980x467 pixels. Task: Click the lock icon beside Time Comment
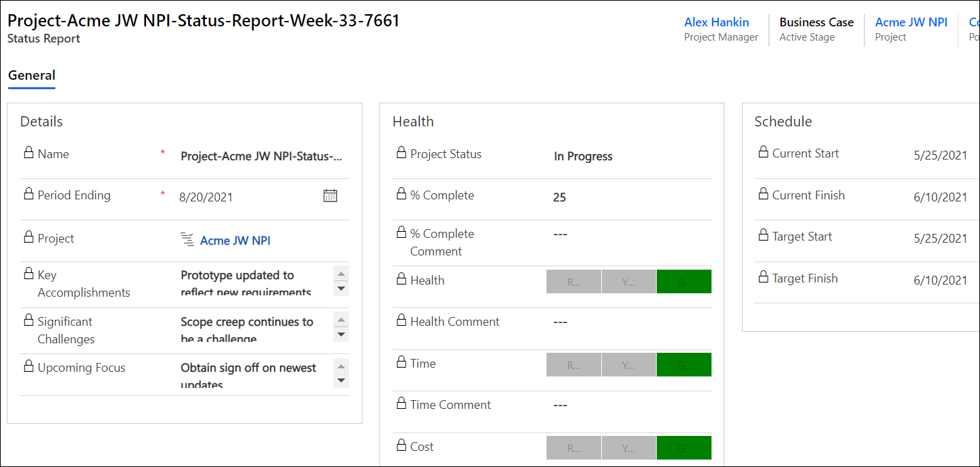[x=401, y=403]
